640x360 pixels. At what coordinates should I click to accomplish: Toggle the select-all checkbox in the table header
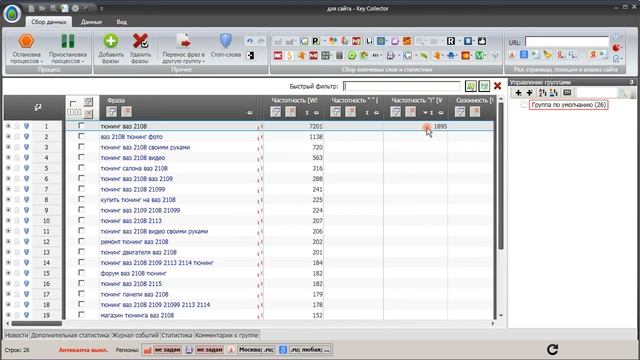pos(73,103)
